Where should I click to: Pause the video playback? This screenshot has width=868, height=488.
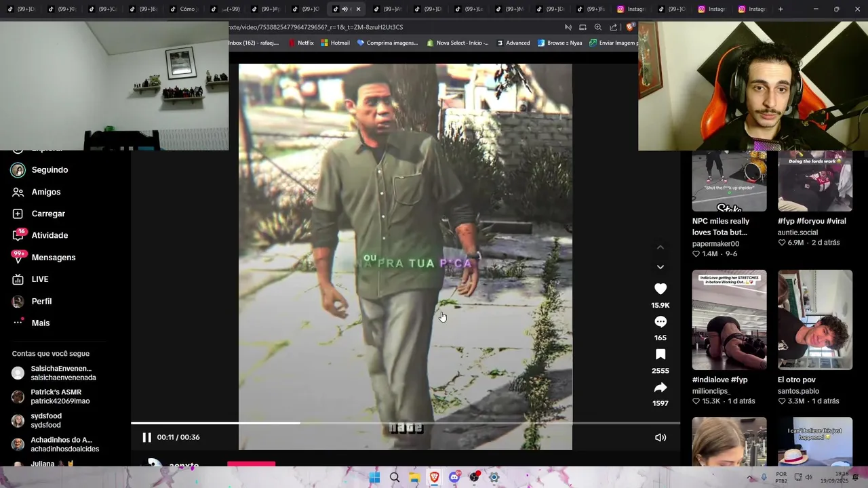[146, 437]
